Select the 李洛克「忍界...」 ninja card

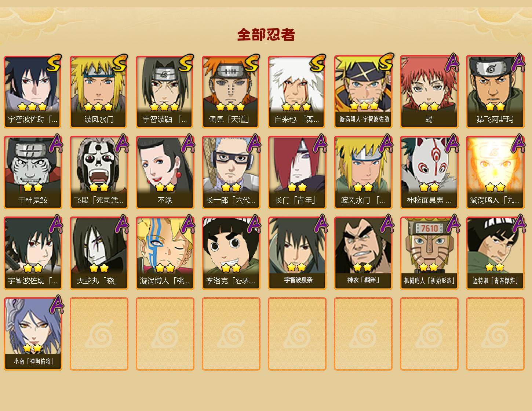(231, 253)
